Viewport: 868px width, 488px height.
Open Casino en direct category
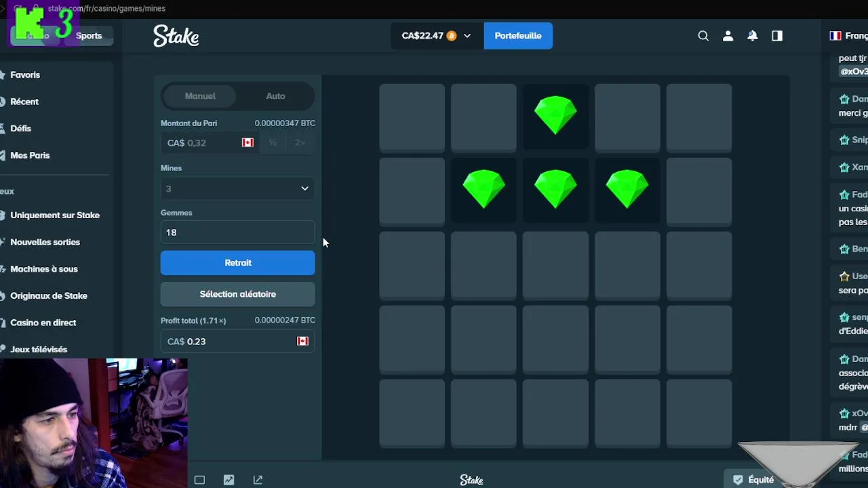[43, 323]
